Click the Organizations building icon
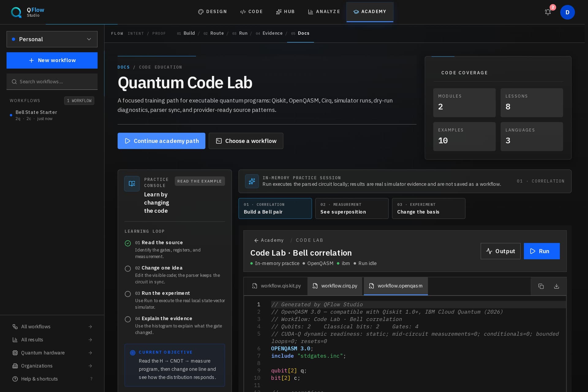This screenshot has height=392, width=588. pos(15,366)
